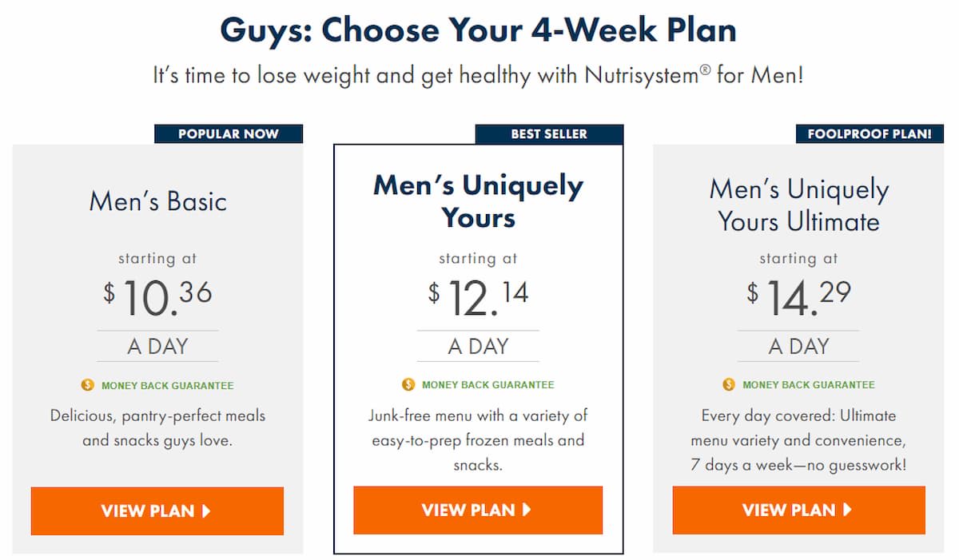
Task: Click the MONEY BACK GUARANTEE link under Men's Basic
Action: point(157,384)
